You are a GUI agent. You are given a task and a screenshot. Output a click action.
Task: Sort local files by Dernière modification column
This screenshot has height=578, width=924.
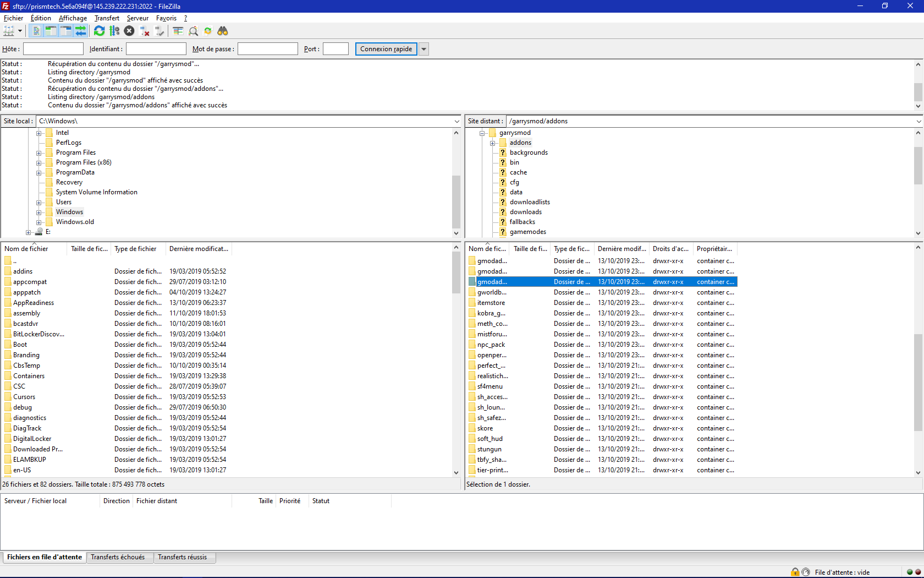point(199,249)
